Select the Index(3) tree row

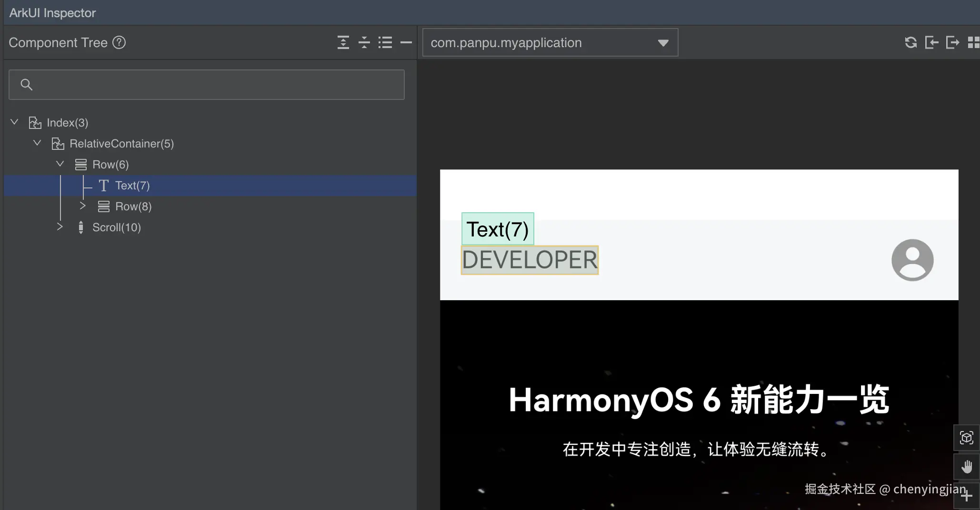point(210,123)
